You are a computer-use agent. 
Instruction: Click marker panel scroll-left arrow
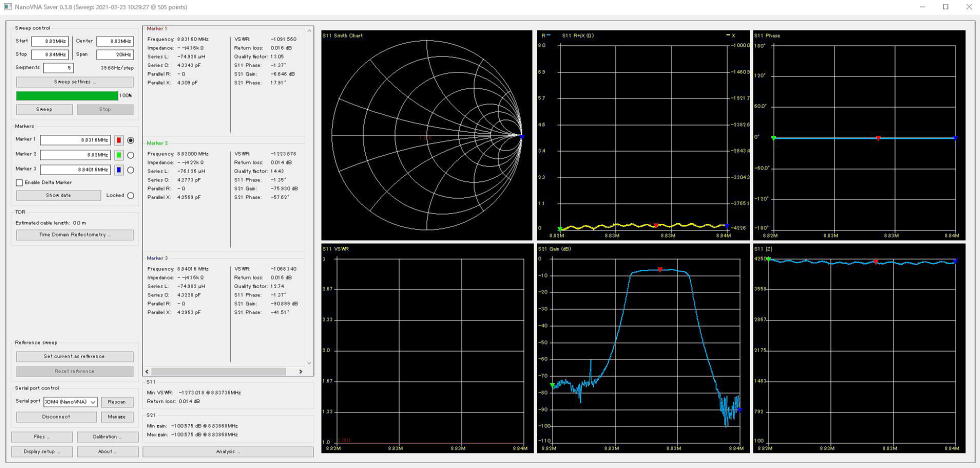pos(148,371)
